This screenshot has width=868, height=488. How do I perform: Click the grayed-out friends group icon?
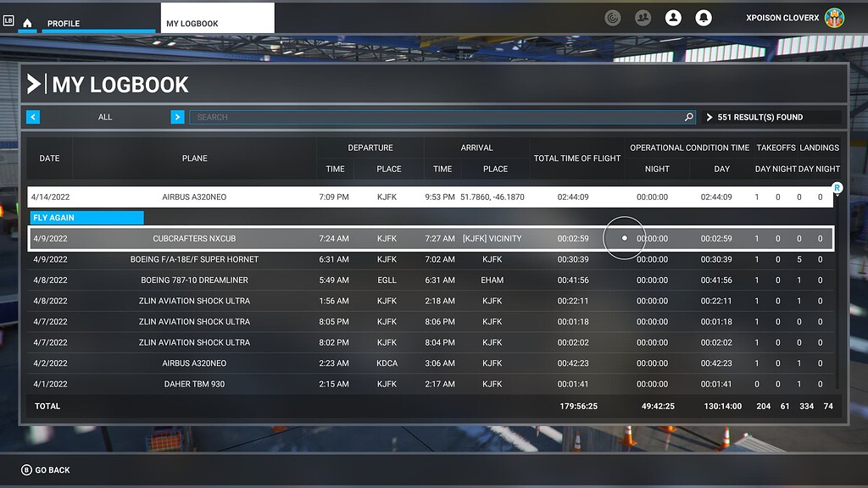[x=643, y=17]
